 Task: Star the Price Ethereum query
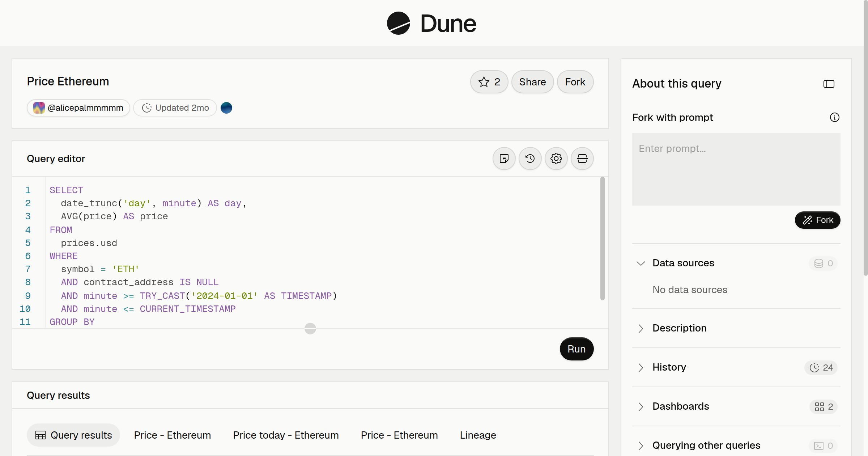(x=489, y=82)
